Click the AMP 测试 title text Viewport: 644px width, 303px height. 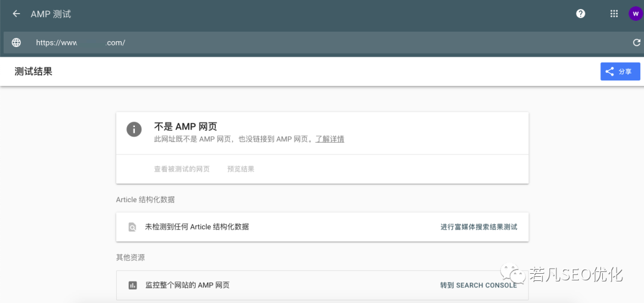51,14
